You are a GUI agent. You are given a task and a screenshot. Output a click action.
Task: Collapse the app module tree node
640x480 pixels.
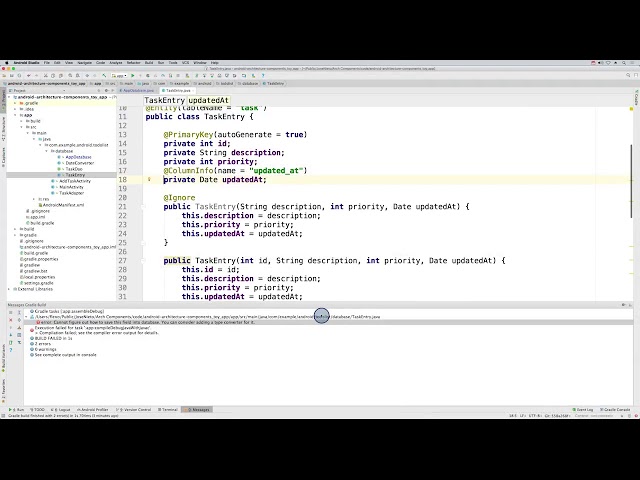coord(16,115)
